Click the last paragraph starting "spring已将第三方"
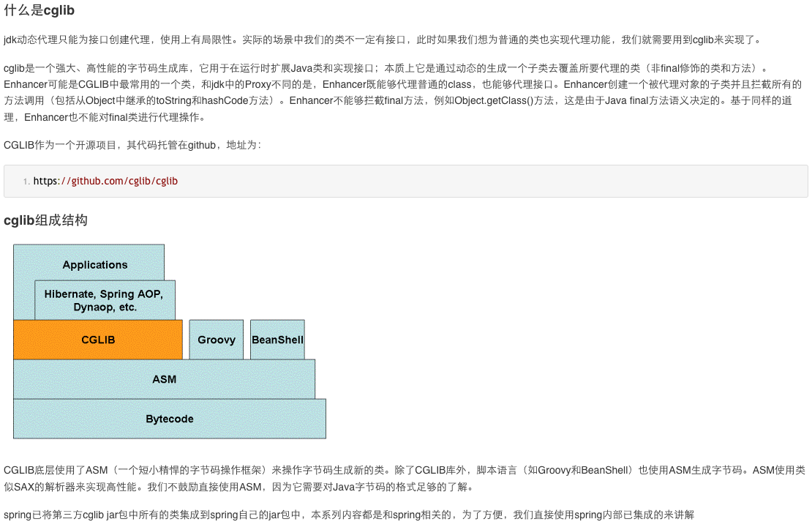Screen dimensions: 812x530 pyautogui.click(x=293, y=515)
